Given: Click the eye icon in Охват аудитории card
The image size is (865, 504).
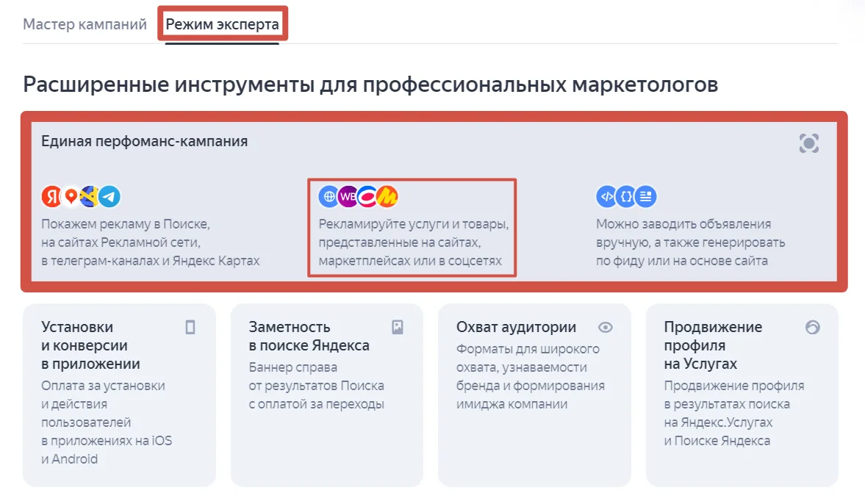Looking at the screenshot, I should [605, 328].
